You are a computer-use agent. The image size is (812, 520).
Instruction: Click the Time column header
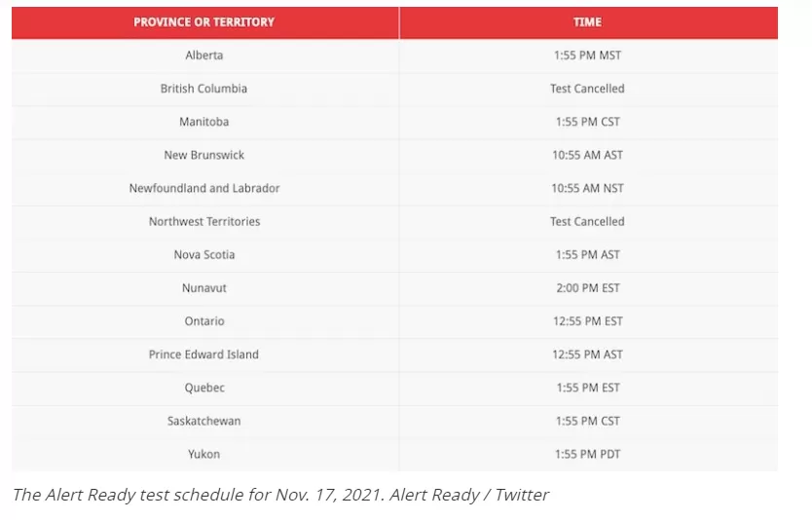(588, 22)
